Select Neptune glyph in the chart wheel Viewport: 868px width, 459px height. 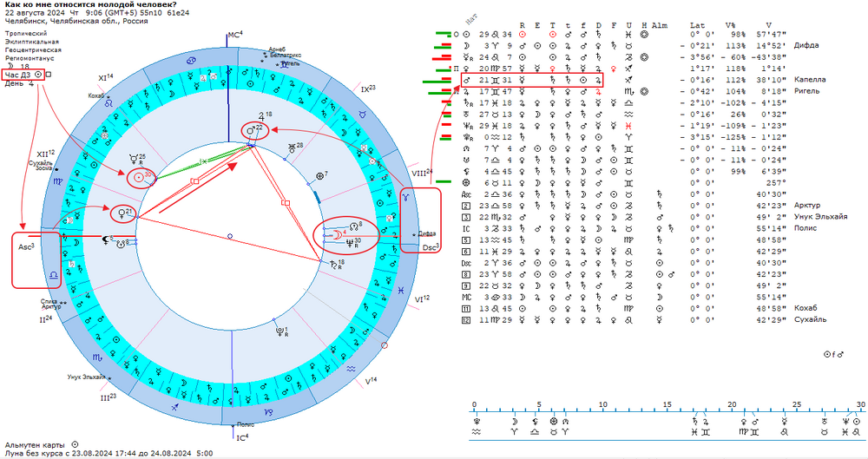point(350,244)
